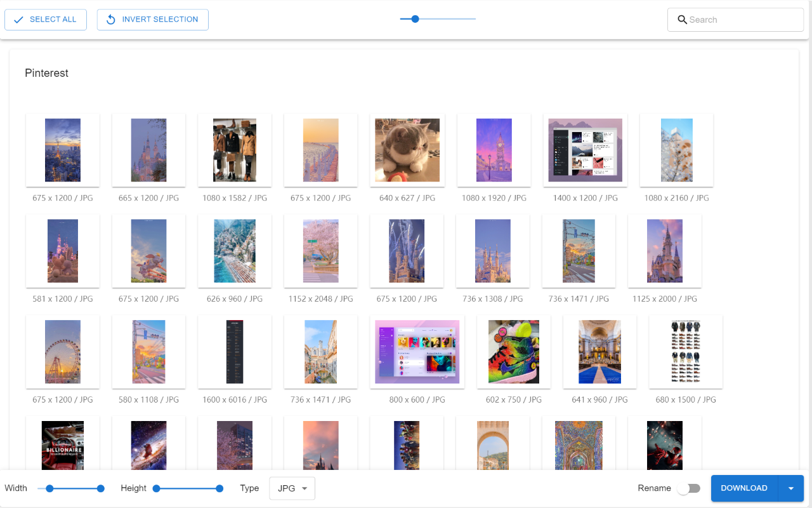Click the DOWNLOAD button
Viewport: 812px width, 508px height.
coord(744,488)
